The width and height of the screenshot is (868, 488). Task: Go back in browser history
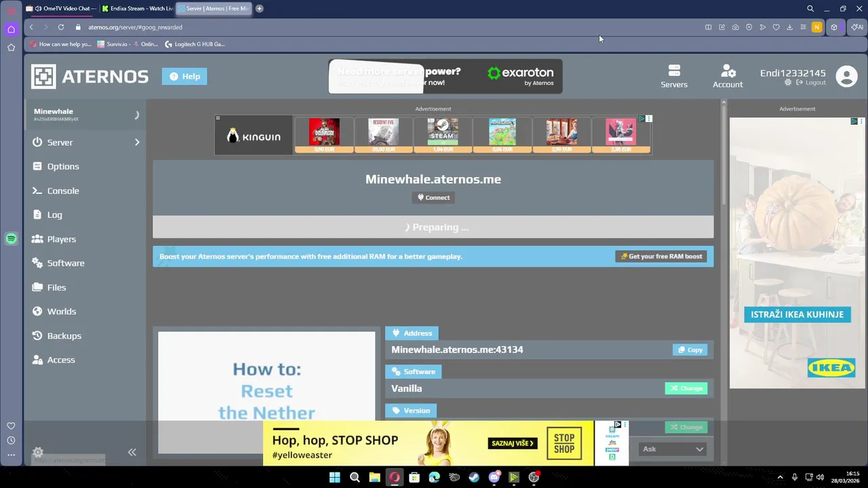tap(31, 27)
